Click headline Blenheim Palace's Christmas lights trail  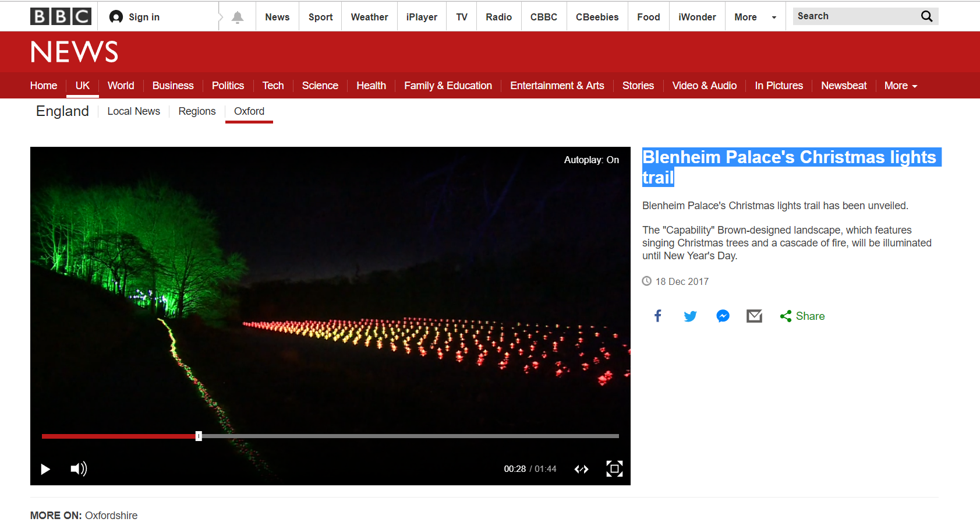[791, 167]
